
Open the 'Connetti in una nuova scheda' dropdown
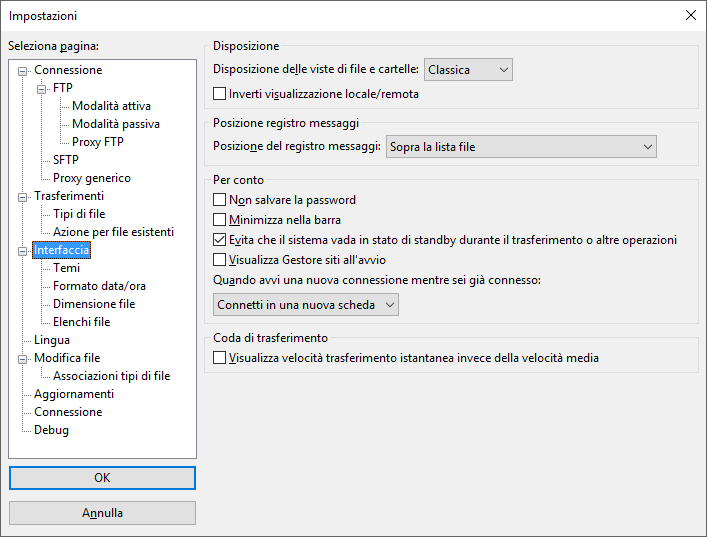[x=306, y=304]
